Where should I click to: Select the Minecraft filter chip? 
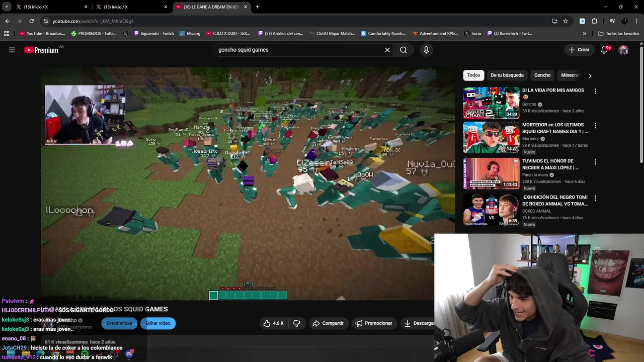click(x=571, y=75)
